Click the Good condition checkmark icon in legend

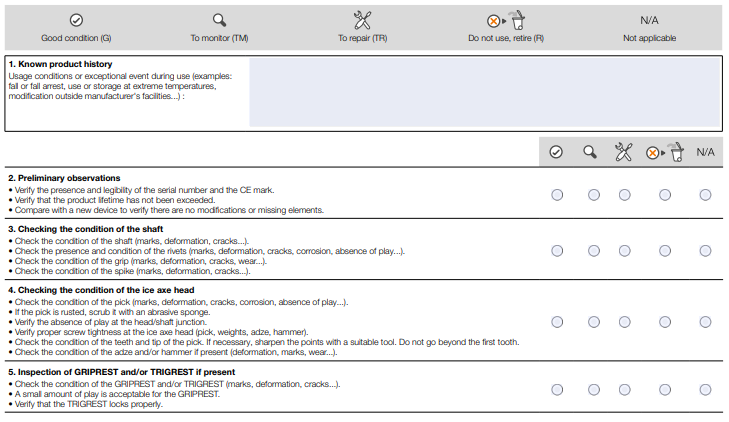tap(76, 20)
